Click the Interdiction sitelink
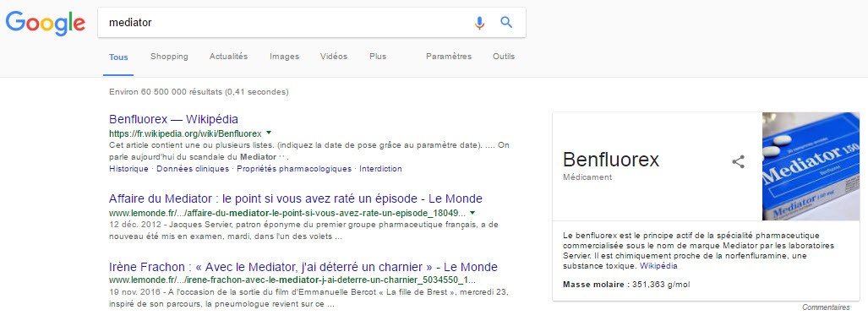 click(x=381, y=169)
